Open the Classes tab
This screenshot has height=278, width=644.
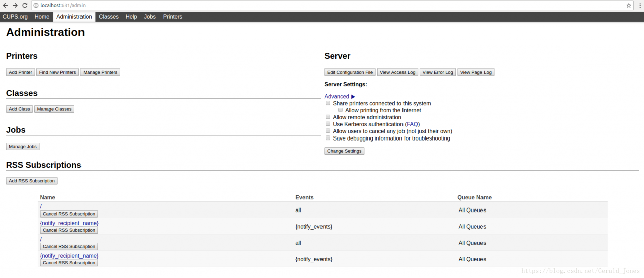click(109, 17)
